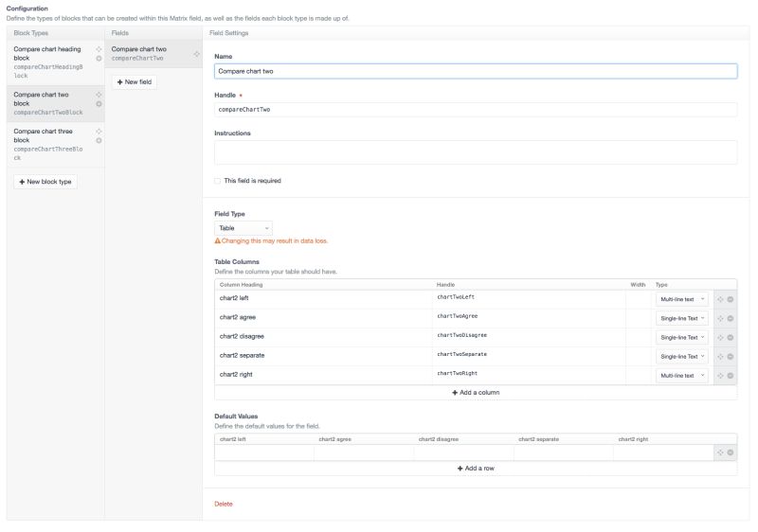
Task: Edit 'chart2 separate' column heading cell
Action: coord(324,356)
